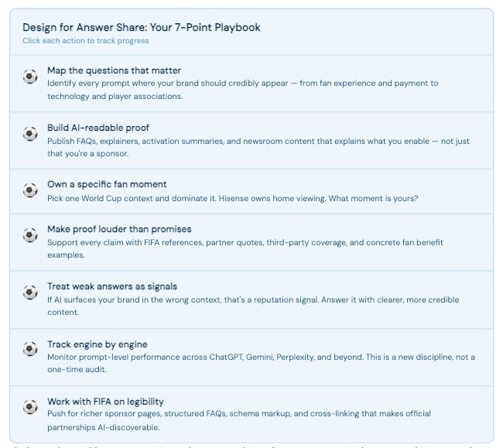Click soccer ball icon beside Track engine by engine

[x=30, y=349]
